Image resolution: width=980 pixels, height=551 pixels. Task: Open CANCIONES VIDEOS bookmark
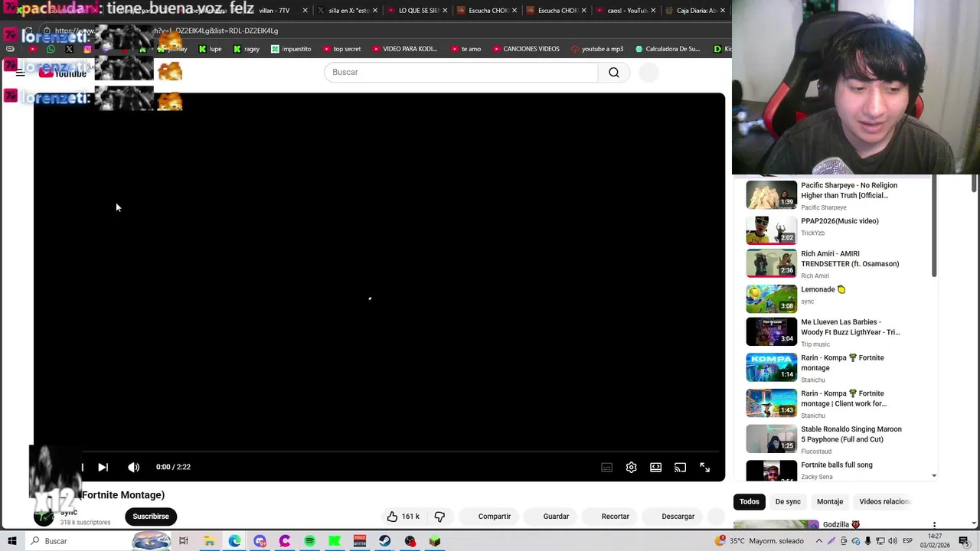[x=526, y=49]
